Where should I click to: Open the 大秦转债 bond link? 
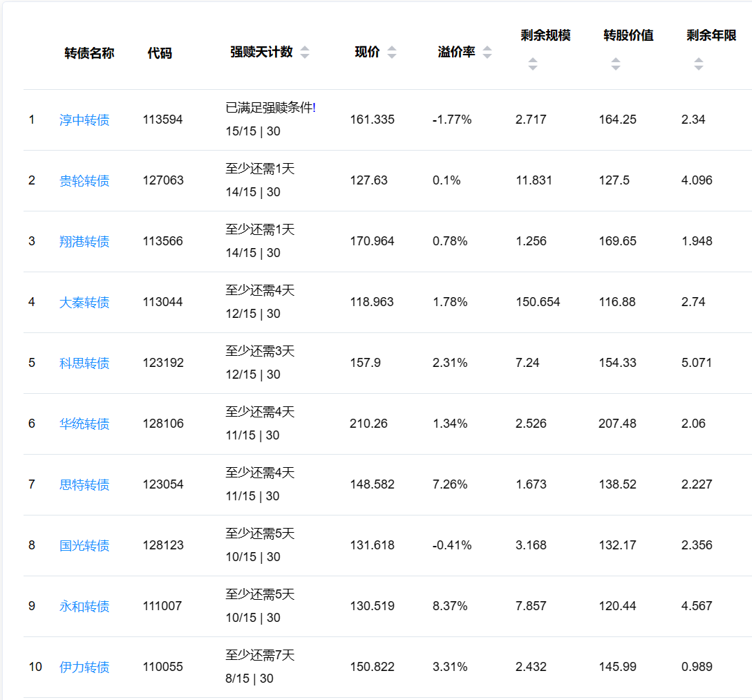click(84, 303)
